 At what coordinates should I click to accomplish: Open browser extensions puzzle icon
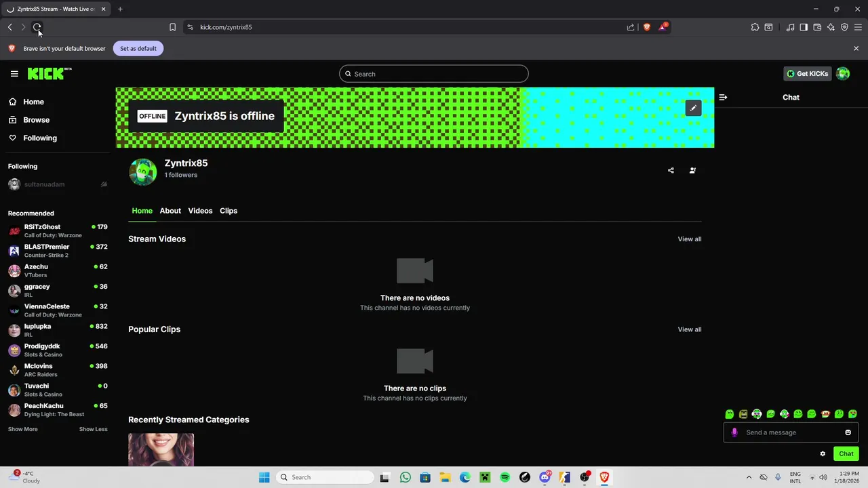point(755,27)
